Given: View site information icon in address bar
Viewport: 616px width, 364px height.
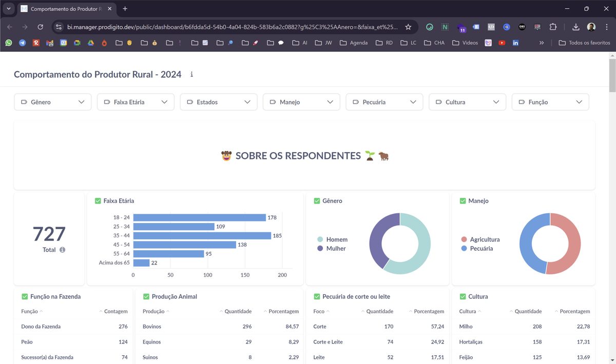Looking at the screenshot, I should pyautogui.click(x=59, y=27).
